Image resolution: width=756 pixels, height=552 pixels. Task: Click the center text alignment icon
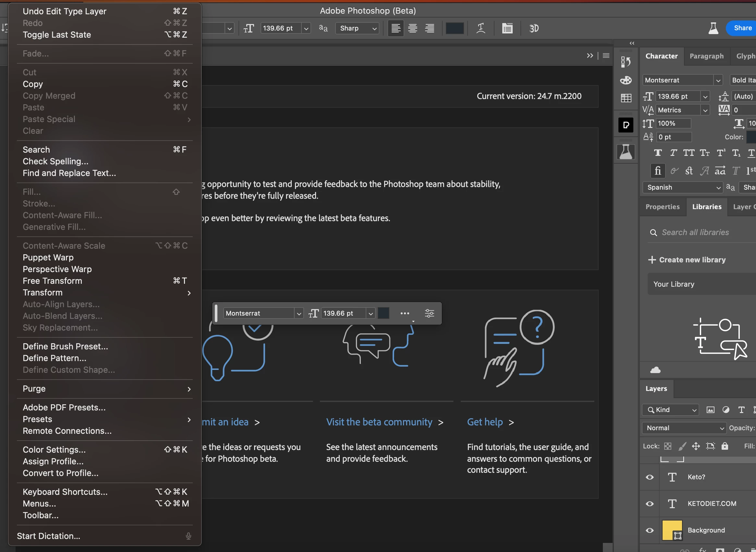coord(413,28)
